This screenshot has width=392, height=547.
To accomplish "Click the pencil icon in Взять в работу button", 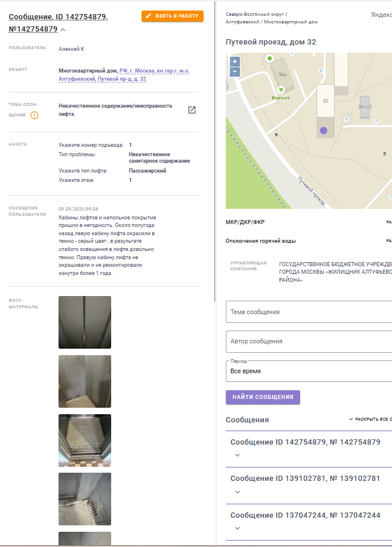I will tap(149, 16).
